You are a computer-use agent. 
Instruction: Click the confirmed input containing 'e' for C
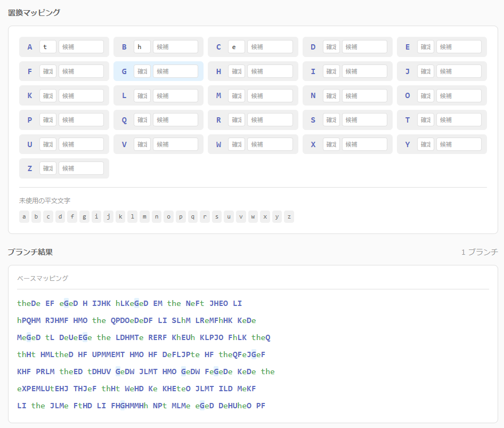[x=237, y=47]
